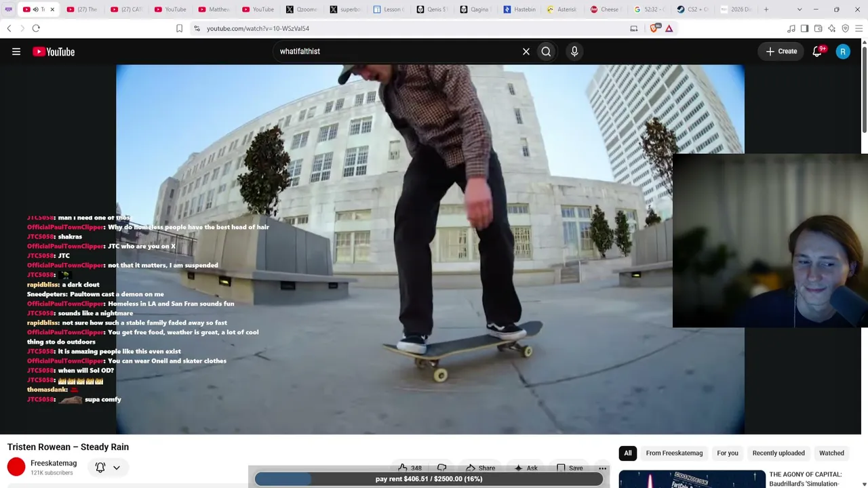Run search with the magnifier button
The image size is (868, 488).
pyautogui.click(x=546, y=52)
